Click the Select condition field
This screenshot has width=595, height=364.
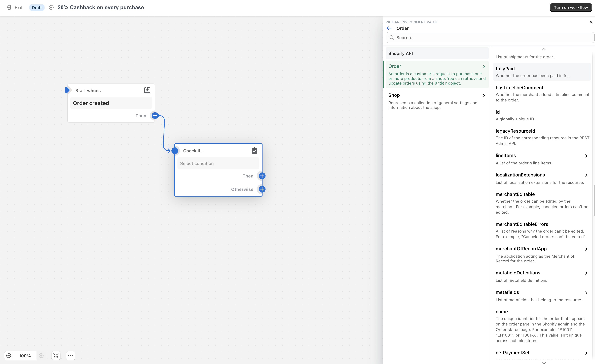click(x=218, y=163)
